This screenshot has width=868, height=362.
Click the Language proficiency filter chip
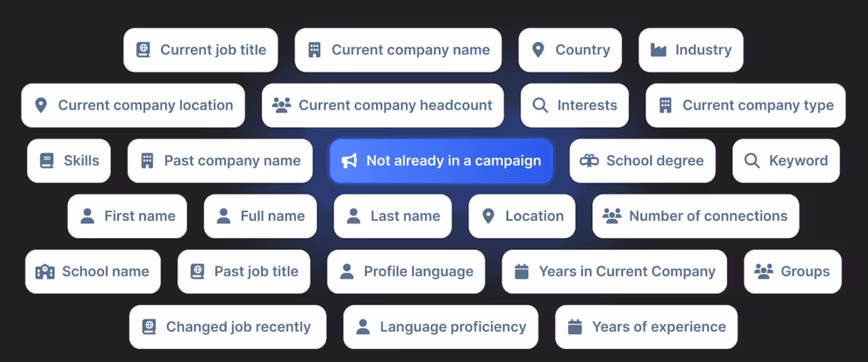tap(440, 327)
